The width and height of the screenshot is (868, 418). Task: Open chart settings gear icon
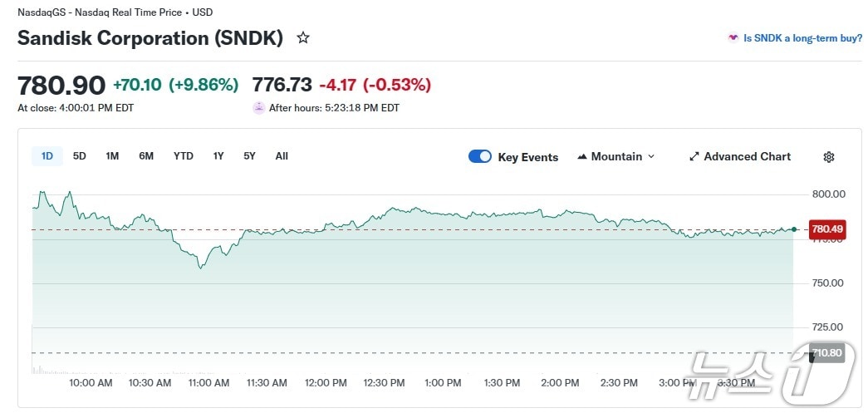(828, 157)
